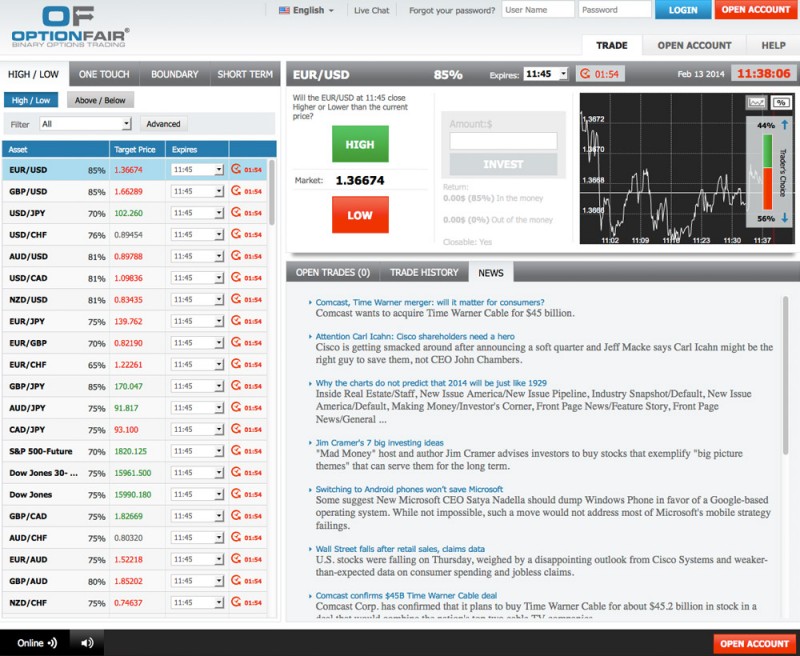
Task: Switch chart to percent view icon
Action: pos(781,103)
